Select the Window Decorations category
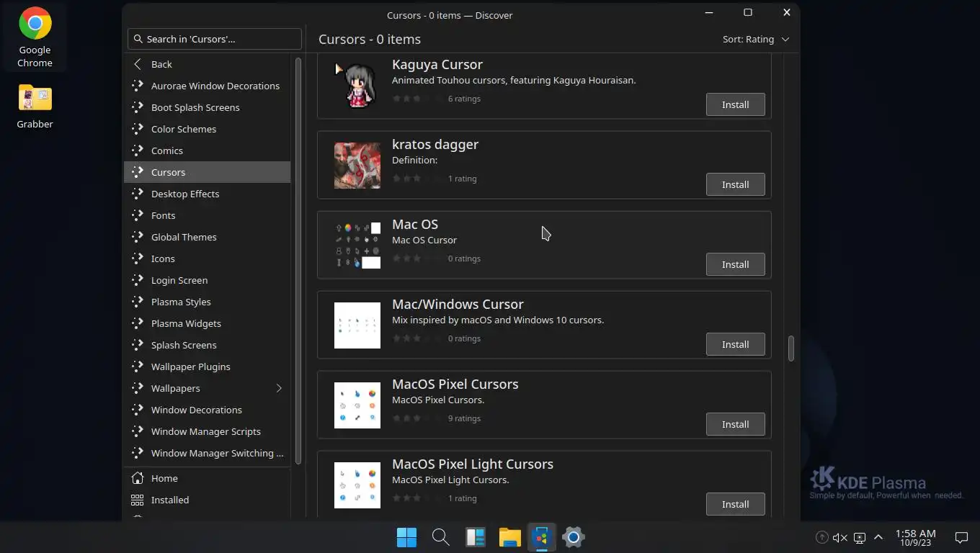This screenshot has width=980, height=553. coord(208,410)
